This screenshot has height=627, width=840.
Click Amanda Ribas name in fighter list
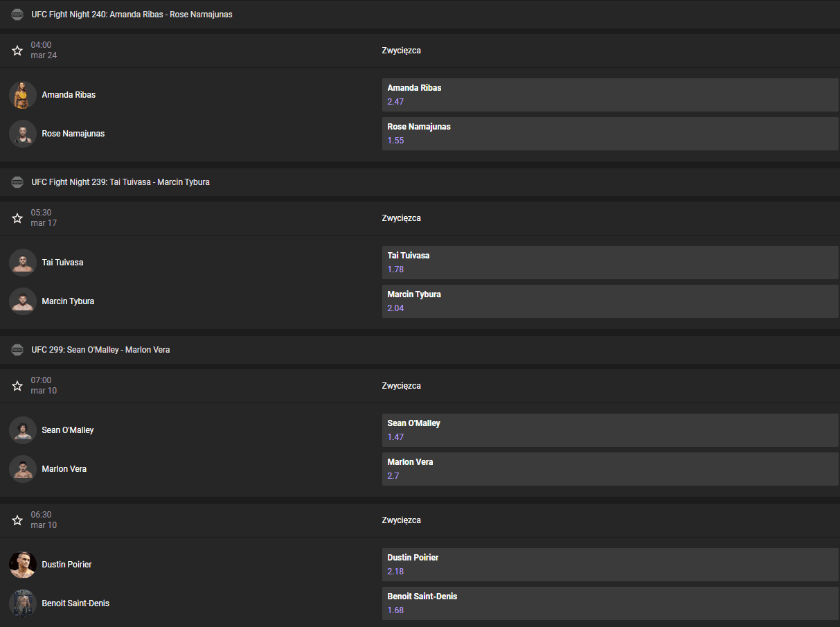tap(69, 95)
